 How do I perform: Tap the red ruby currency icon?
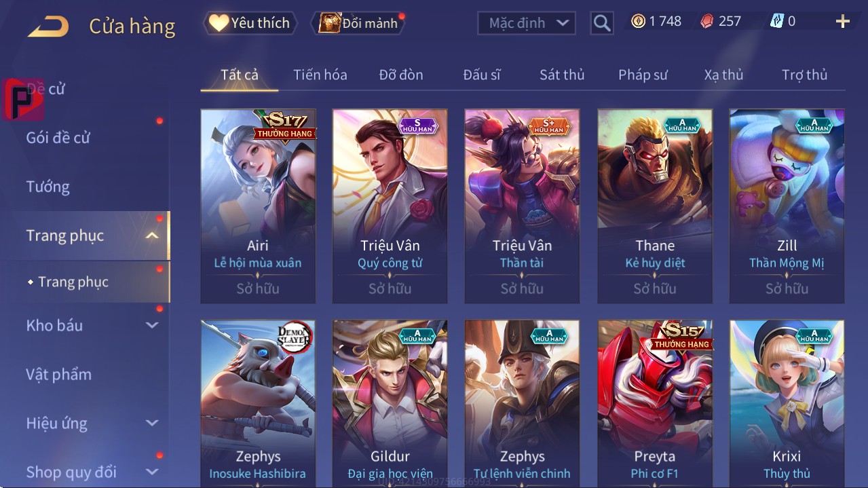click(706, 21)
